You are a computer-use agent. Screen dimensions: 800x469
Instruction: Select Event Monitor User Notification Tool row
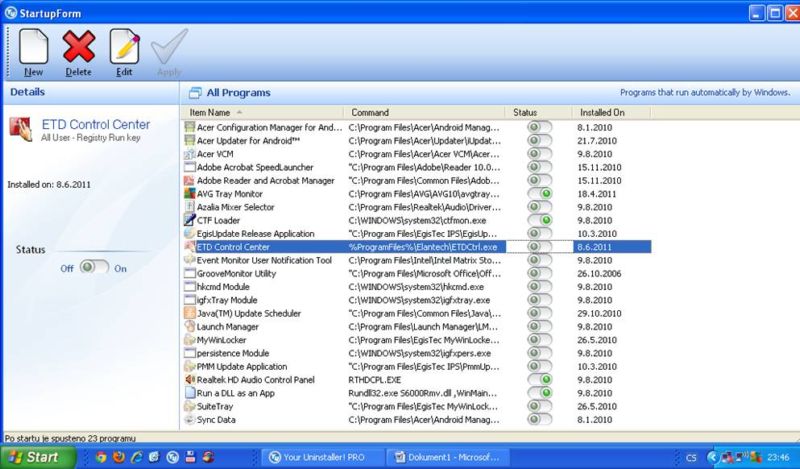coord(416,260)
